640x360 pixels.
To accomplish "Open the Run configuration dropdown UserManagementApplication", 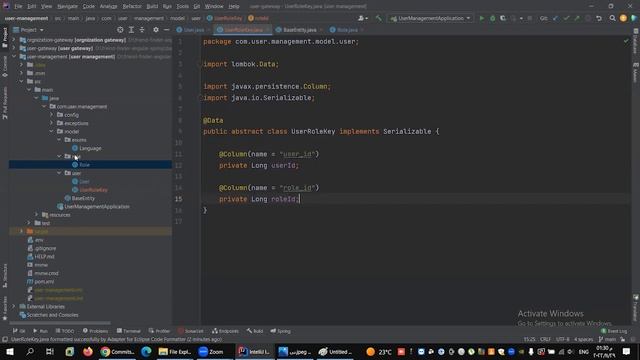I will [431, 18].
